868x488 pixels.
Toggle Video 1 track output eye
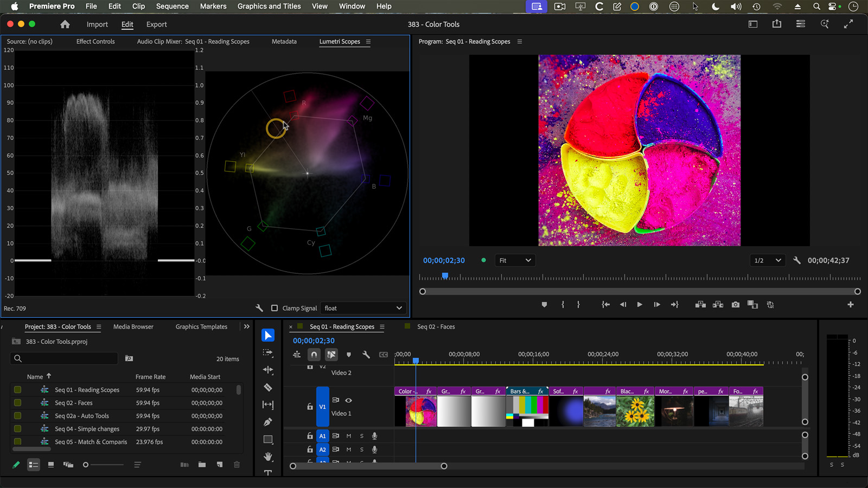pyautogui.click(x=349, y=400)
